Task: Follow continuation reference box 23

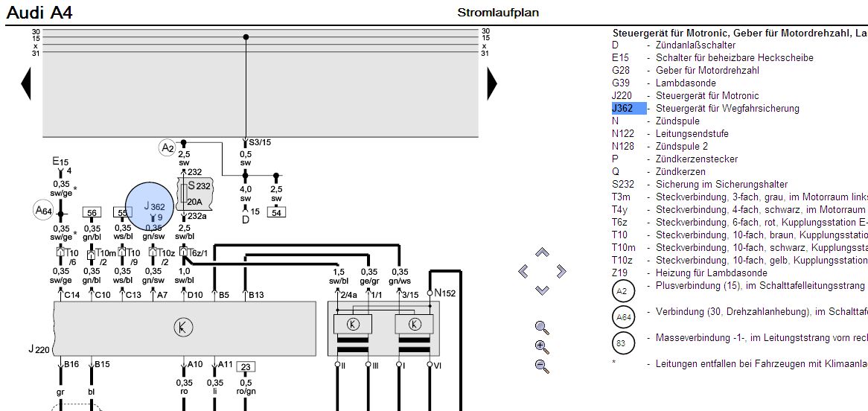Action: point(246,366)
